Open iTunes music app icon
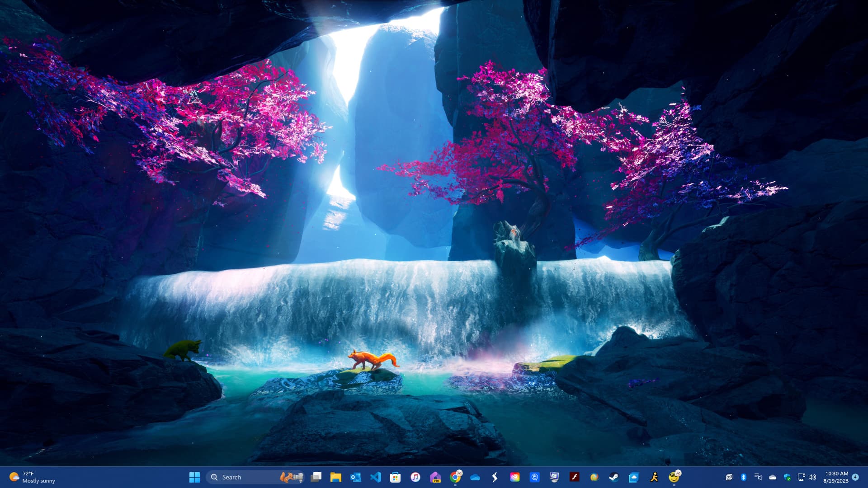The image size is (868, 488). pos(415,477)
